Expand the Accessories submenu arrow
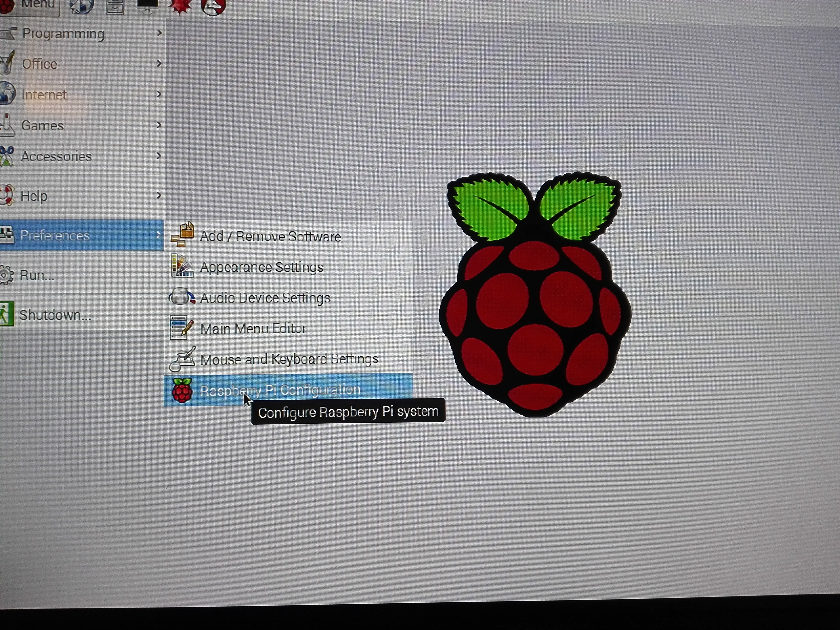The width and height of the screenshot is (840, 630). [159, 156]
